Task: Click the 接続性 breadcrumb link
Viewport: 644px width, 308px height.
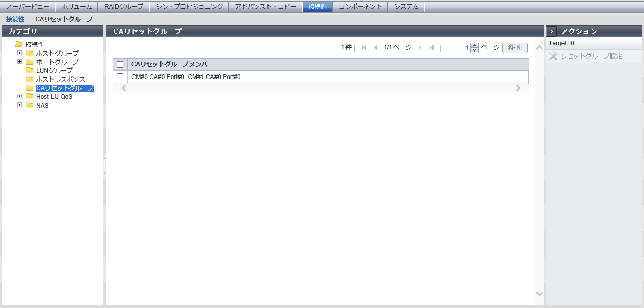Action: click(x=15, y=19)
